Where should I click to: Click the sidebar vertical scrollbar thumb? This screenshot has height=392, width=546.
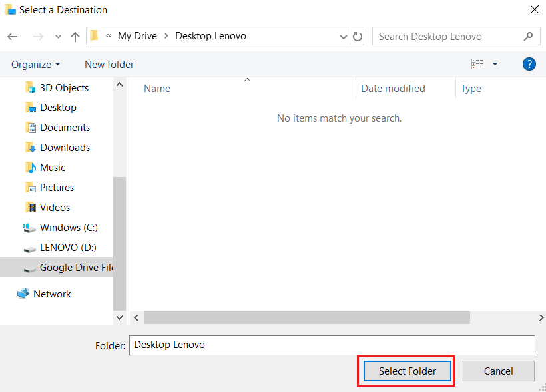tap(119, 244)
